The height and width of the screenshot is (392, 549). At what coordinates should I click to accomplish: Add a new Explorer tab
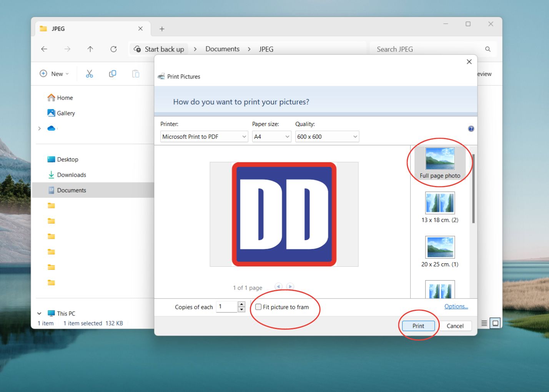[x=162, y=29]
